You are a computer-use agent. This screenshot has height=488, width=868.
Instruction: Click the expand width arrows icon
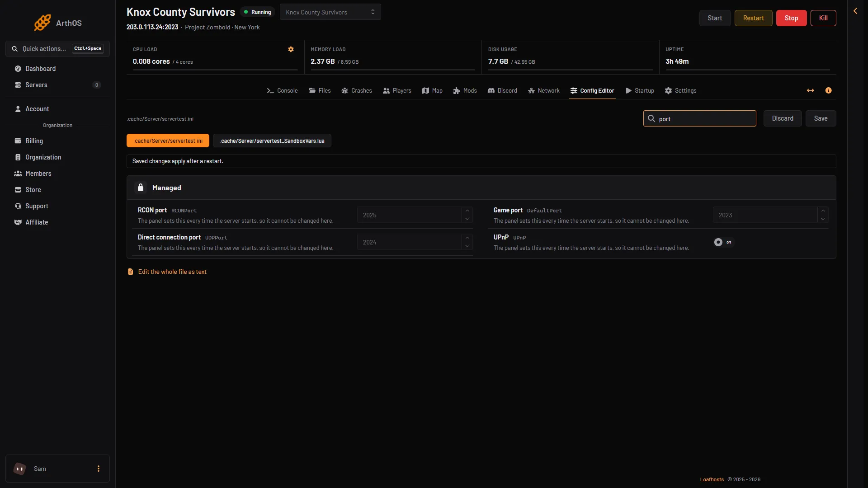click(811, 91)
